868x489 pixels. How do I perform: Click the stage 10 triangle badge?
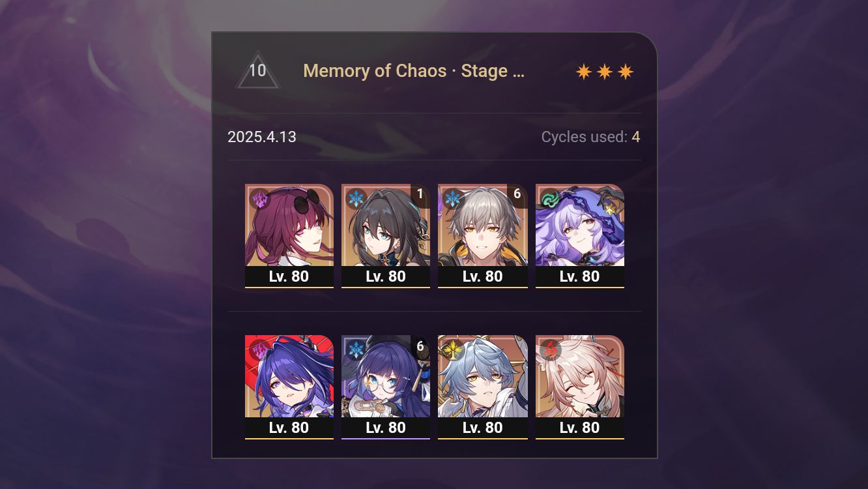tap(257, 70)
